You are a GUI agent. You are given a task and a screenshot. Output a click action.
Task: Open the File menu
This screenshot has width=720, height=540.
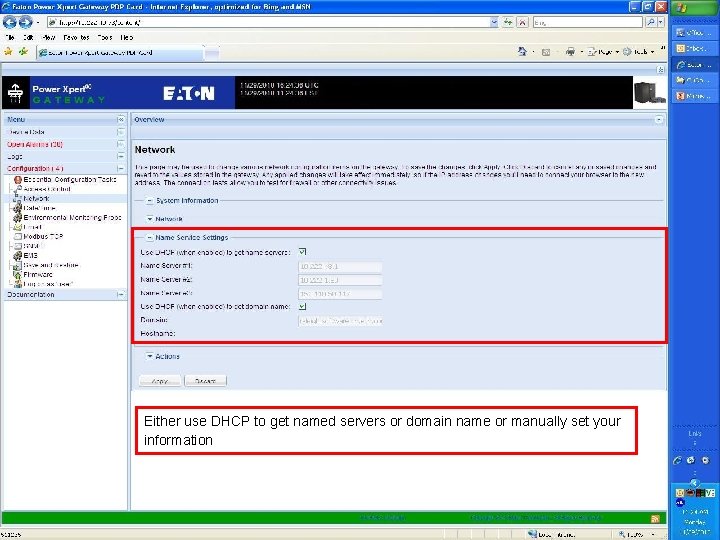[x=10, y=38]
